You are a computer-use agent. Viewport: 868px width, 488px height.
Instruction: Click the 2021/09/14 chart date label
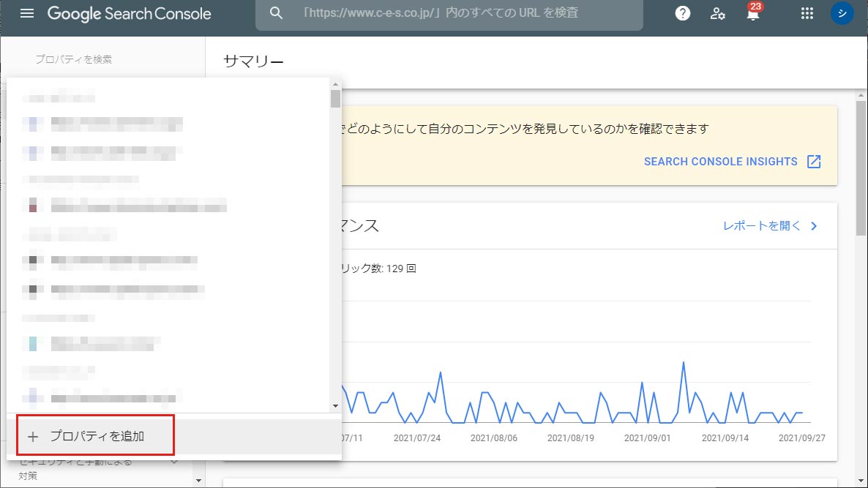[725, 438]
